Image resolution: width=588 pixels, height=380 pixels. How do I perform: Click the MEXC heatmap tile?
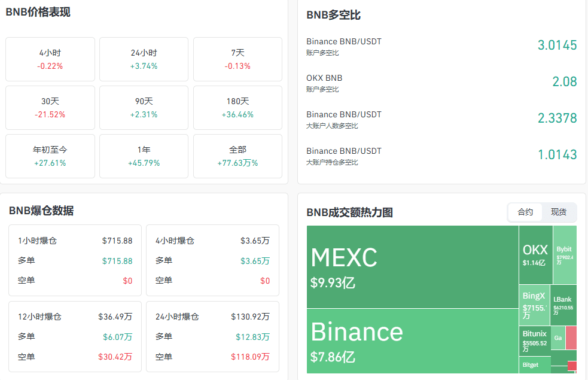(x=412, y=266)
